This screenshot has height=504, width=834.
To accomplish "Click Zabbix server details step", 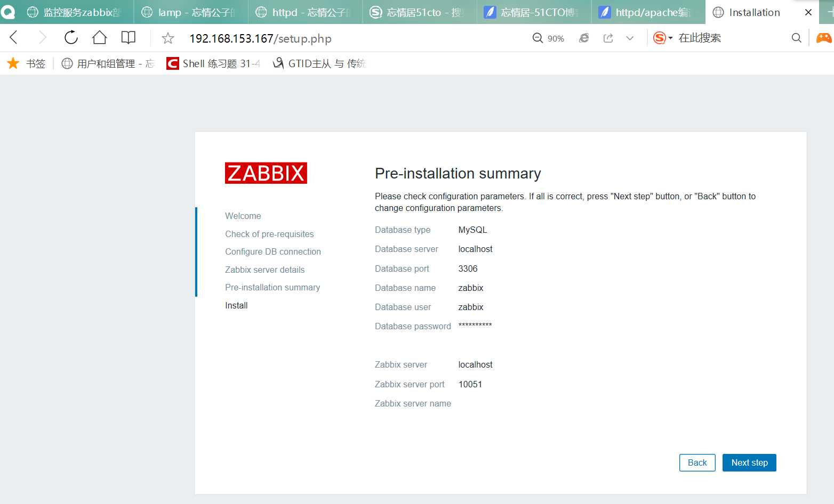I will click(265, 270).
